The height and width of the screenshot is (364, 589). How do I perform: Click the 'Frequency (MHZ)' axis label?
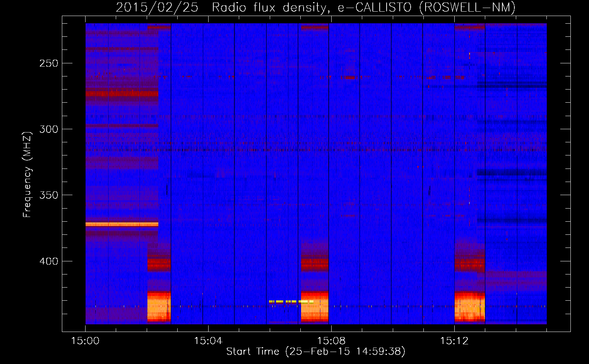coord(27,175)
